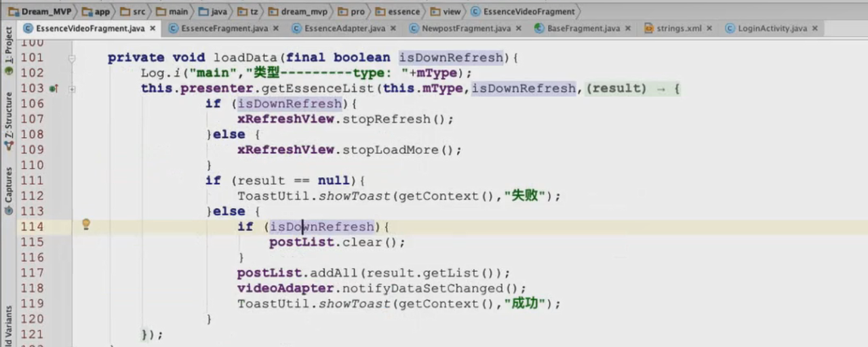Close the strings.xml tab
The image size is (868, 347).
click(x=709, y=28)
